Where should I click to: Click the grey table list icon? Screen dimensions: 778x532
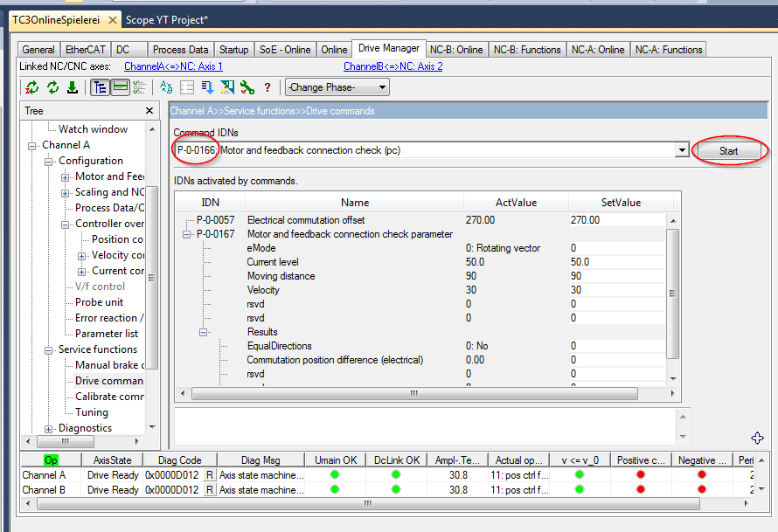click(x=187, y=87)
